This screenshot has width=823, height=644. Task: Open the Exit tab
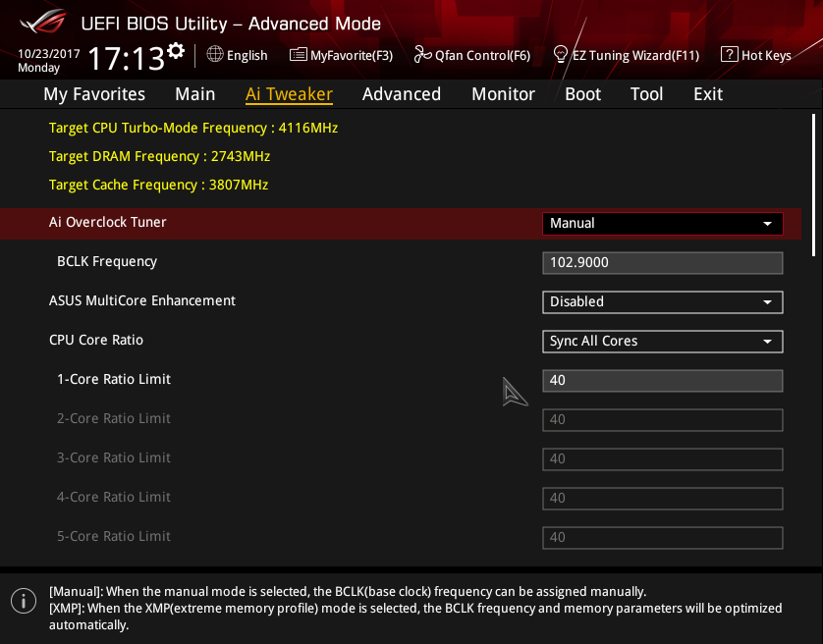(x=708, y=94)
